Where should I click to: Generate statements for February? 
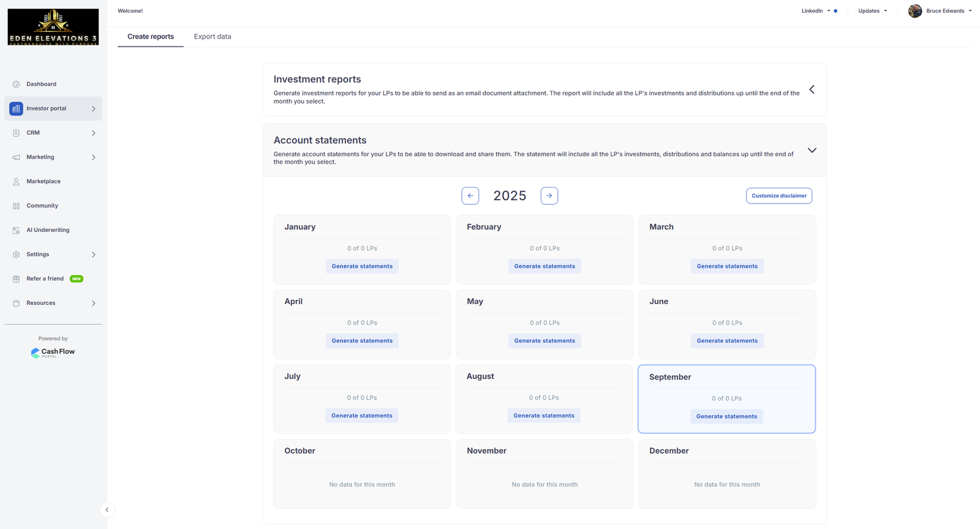[x=545, y=266]
